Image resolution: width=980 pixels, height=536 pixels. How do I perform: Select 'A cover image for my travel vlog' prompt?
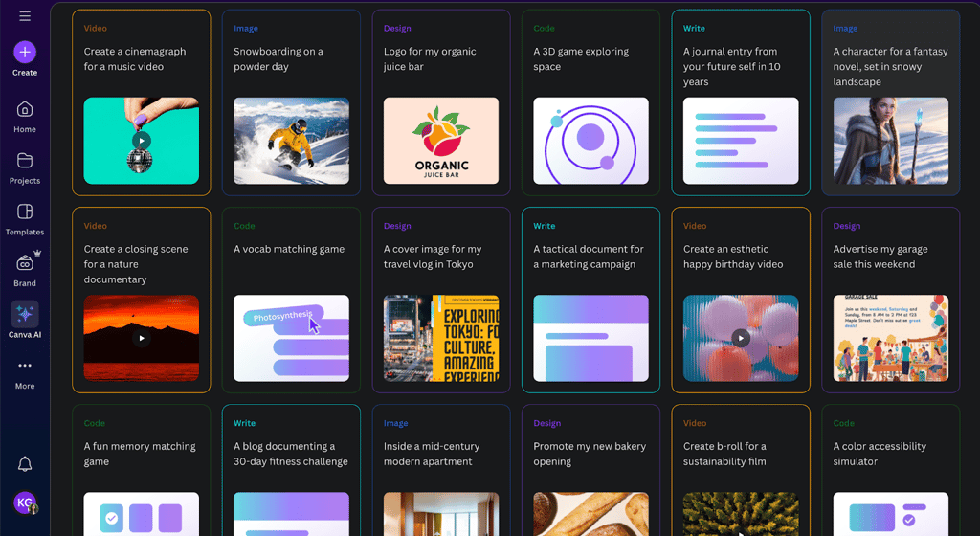433,257
